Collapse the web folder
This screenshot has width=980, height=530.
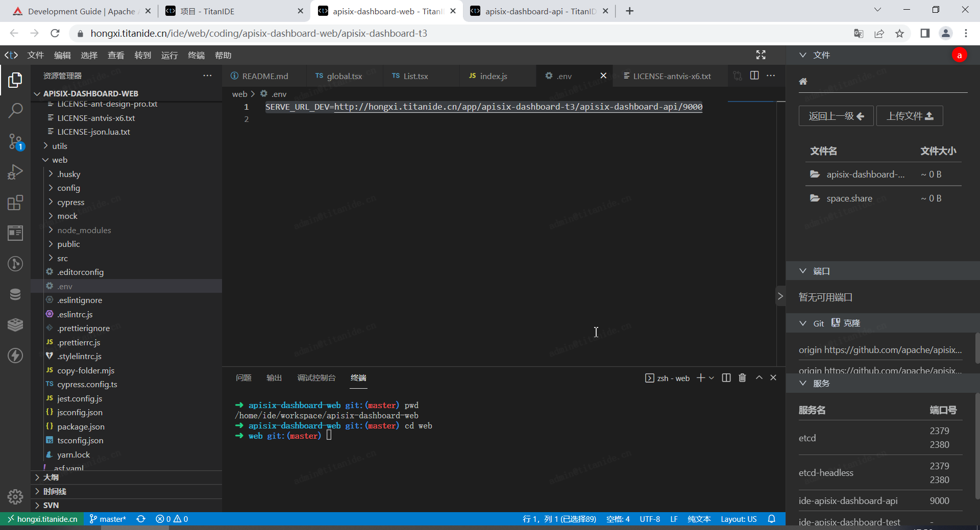pyautogui.click(x=59, y=160)
